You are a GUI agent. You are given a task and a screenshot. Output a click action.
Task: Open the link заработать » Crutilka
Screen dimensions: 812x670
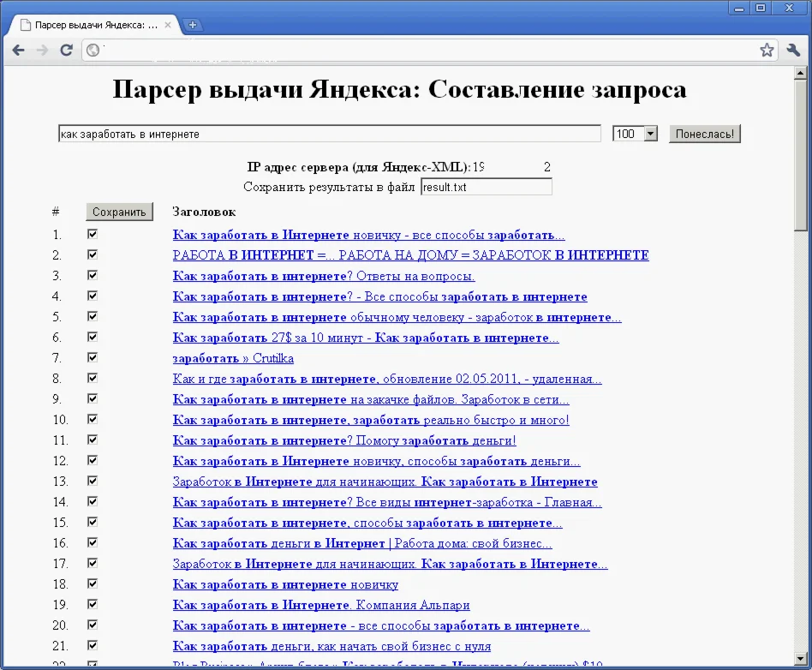pos(233,358)
